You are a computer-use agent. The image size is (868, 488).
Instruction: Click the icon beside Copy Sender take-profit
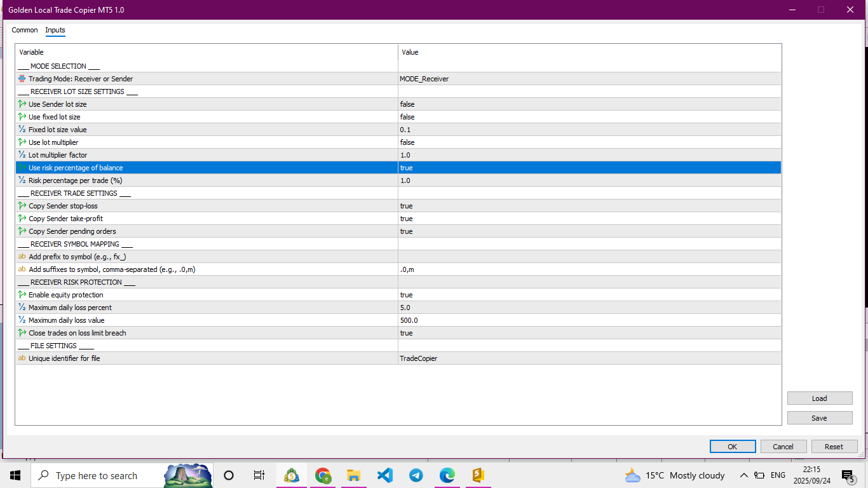22,219
